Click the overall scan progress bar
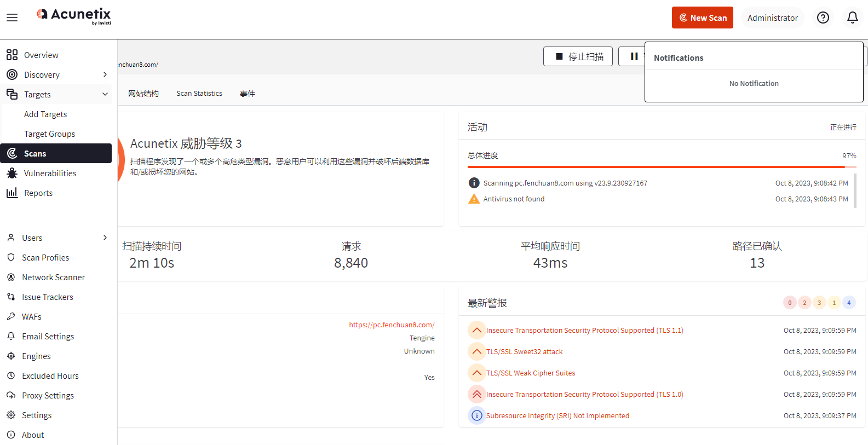This screenshot has height=445, width=868. [x=662, y=167]
